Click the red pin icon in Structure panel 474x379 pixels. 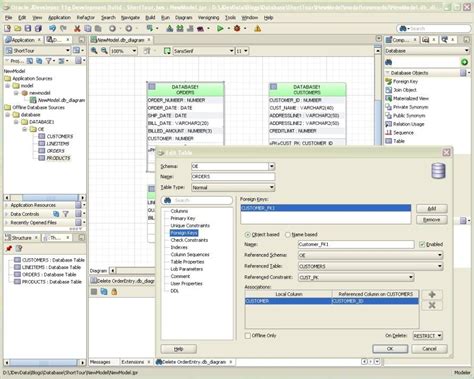(x=9, y=249)
